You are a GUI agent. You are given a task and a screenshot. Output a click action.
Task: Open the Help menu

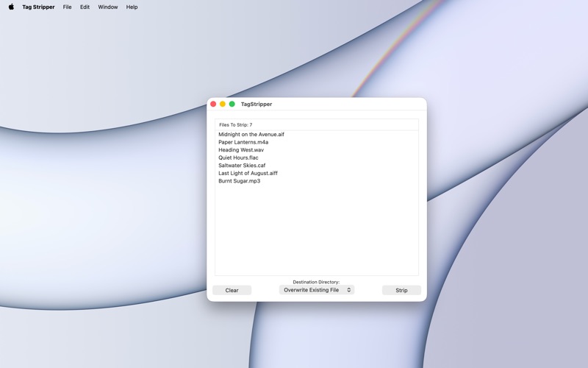click(x=132, y=7)
